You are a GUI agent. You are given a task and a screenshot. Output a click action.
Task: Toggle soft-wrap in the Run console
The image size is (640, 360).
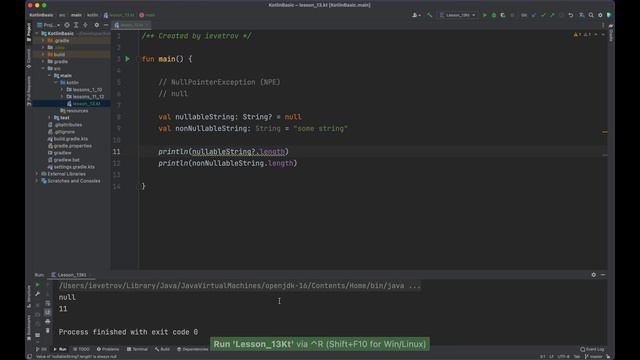point(48,303)
